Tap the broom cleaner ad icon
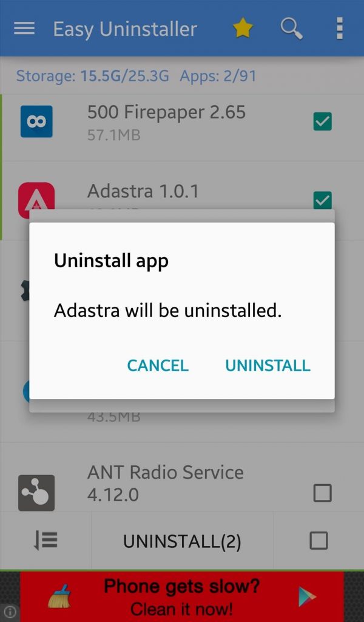The height and width of the screenshot is (622, 364). [59, 596]
